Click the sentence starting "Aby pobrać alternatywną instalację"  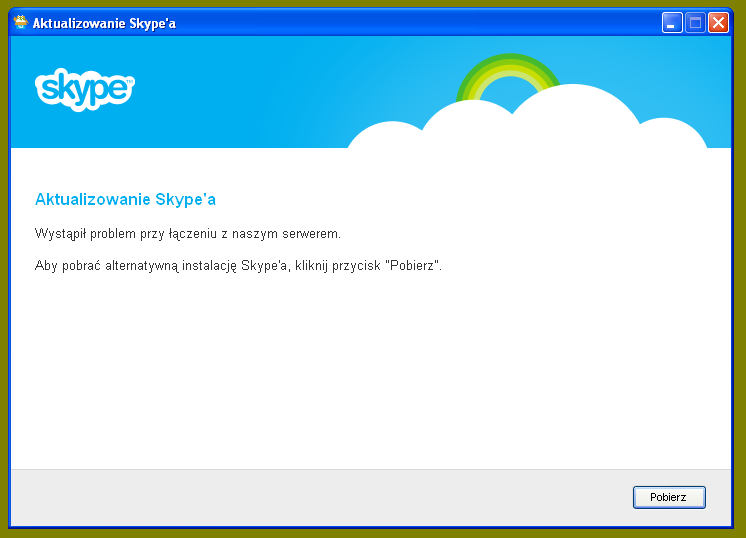point(238,265)
